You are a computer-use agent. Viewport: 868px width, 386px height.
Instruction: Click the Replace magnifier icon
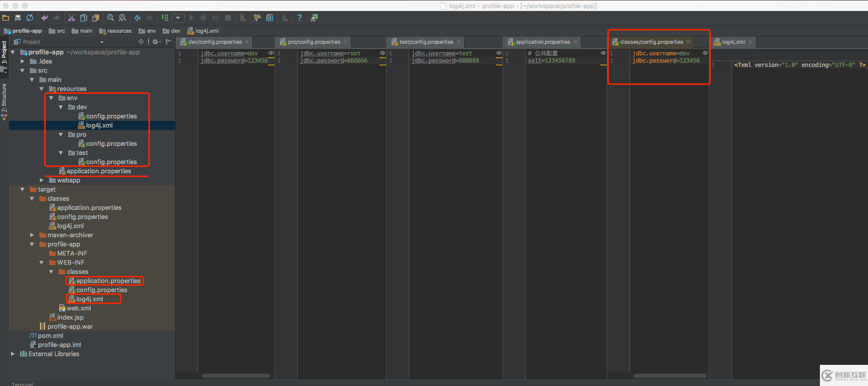123,18
